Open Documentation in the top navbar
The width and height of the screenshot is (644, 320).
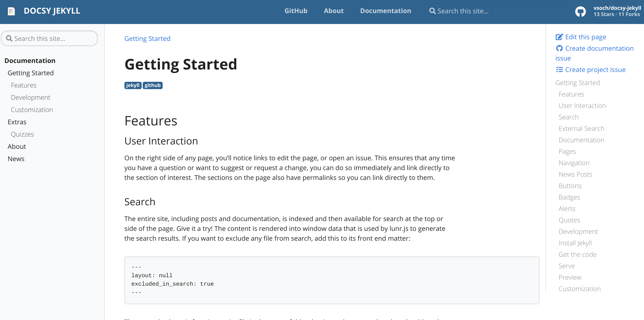(x=385, y=11)
